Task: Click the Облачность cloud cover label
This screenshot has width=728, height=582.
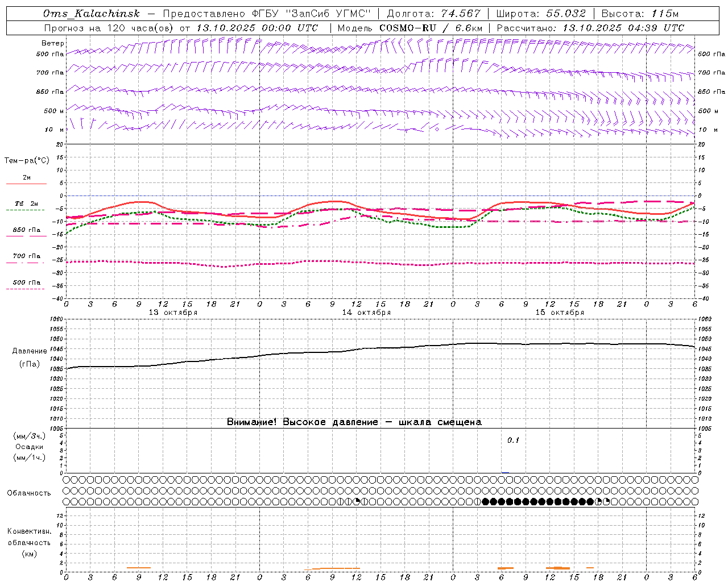Action: 29,493
